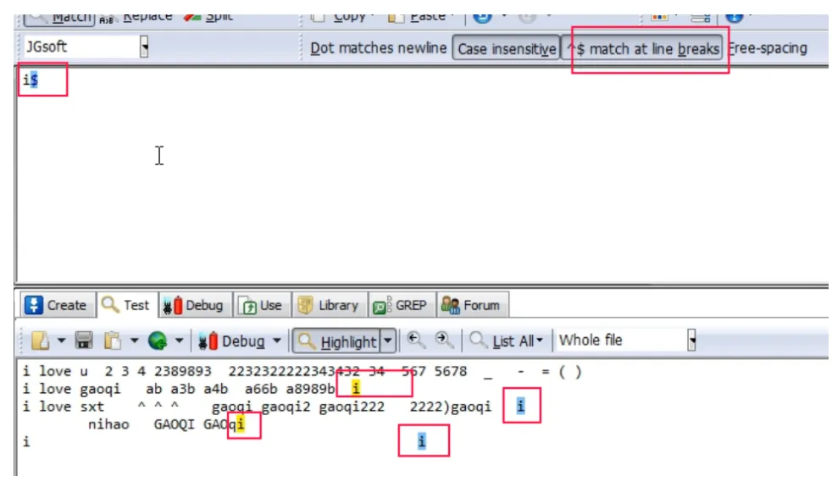
Task: Go to previous match with left magnifier
Action: (416, 340)
